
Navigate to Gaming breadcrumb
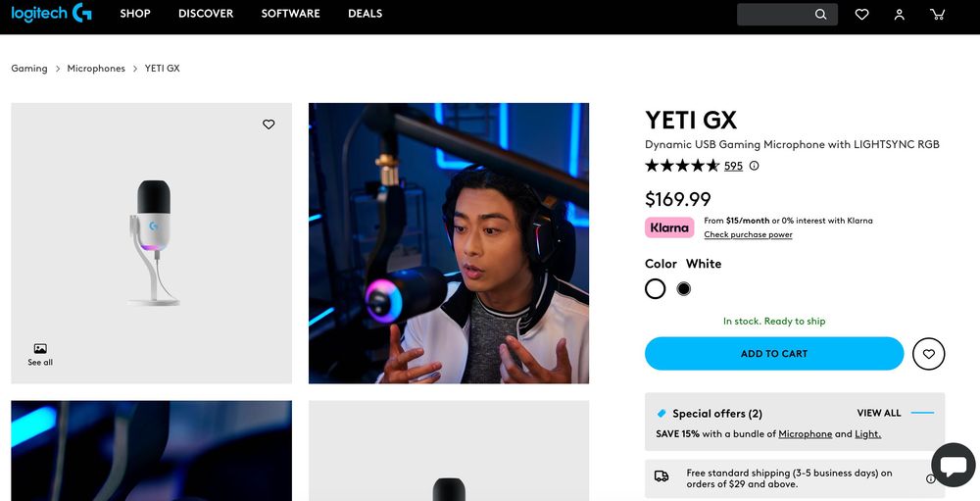[x=29, y=69]
